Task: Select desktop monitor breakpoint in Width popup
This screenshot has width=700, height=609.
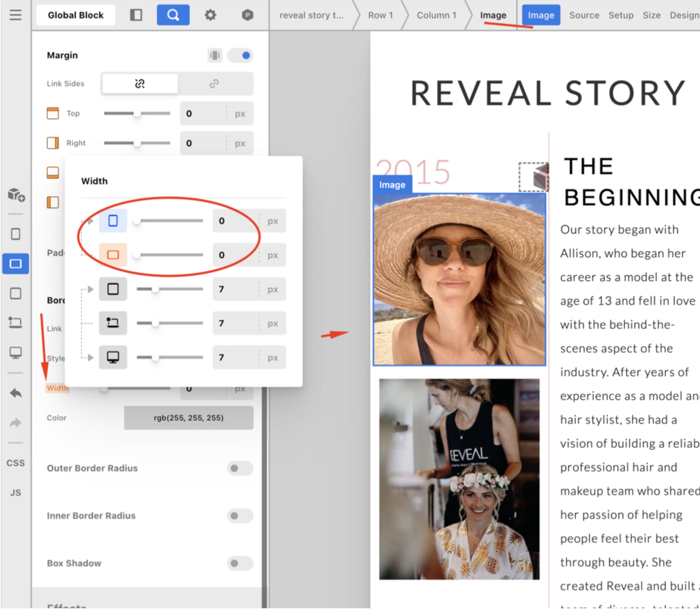Action: tap(113, 357)
